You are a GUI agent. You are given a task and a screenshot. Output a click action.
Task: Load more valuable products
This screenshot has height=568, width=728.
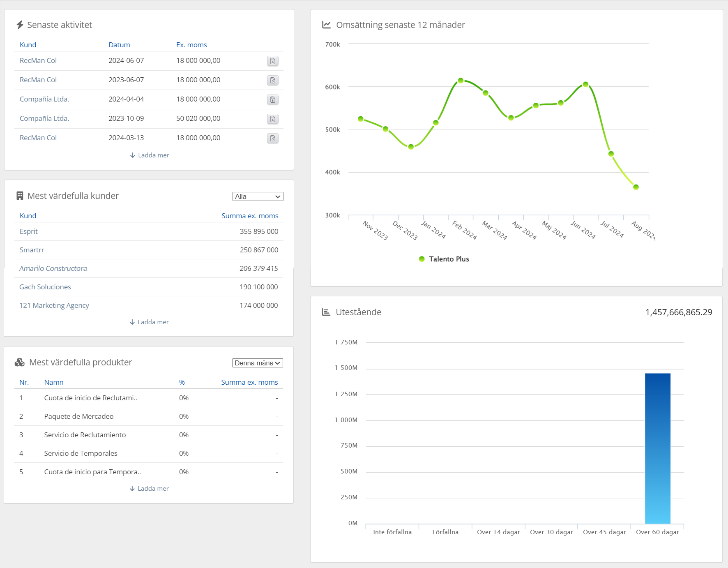coord(149,489)
